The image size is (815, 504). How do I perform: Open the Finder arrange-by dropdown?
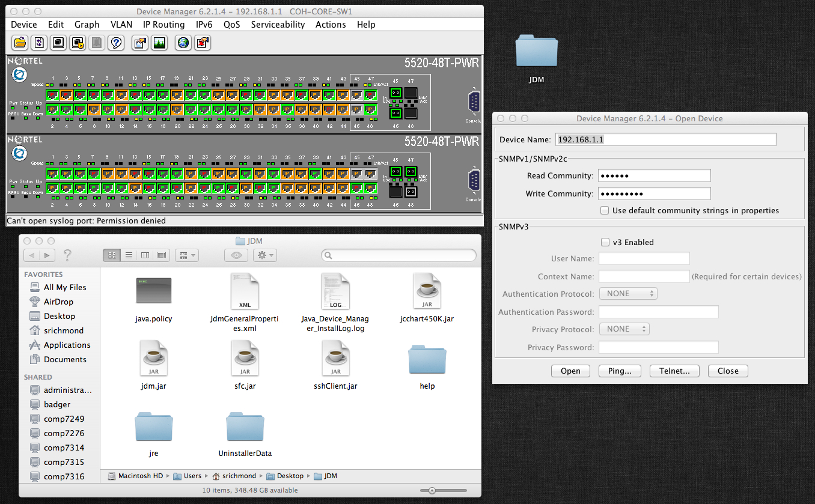187,255
